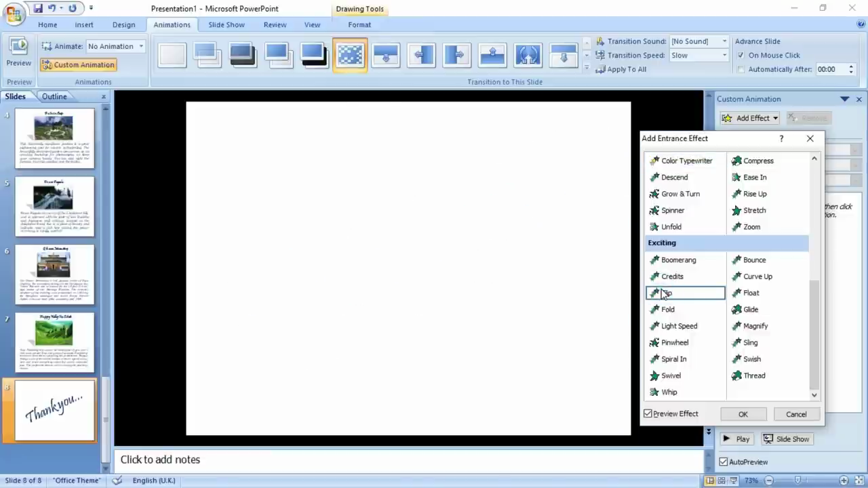Confirm effect with OK button
Image resolution: width=868 pixels, height=488 pixels.
click(743, 414)
